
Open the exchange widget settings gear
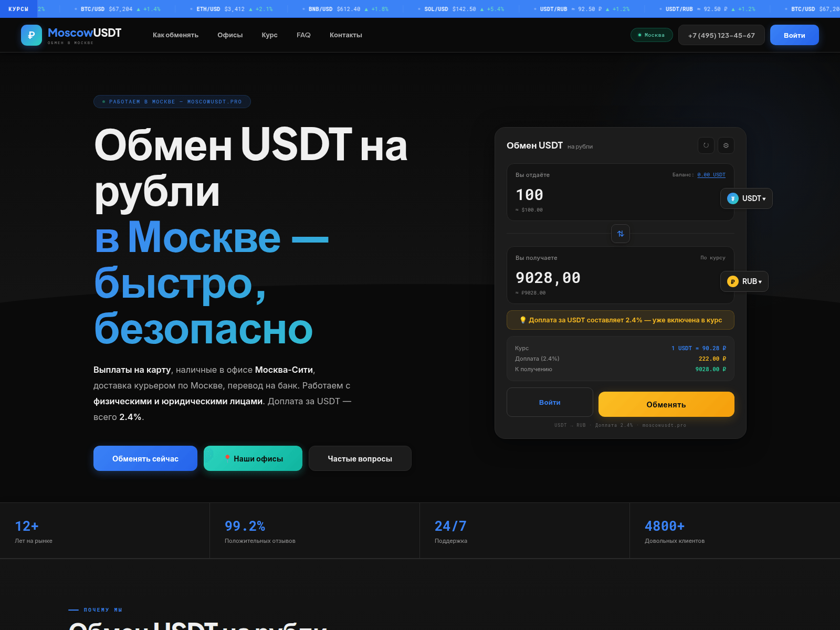(726, 145)
